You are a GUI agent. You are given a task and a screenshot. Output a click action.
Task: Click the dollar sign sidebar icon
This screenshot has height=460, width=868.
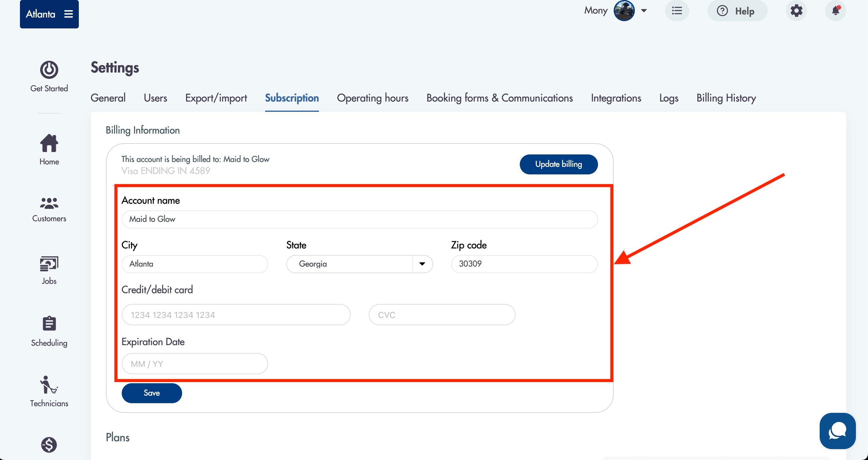49,445
